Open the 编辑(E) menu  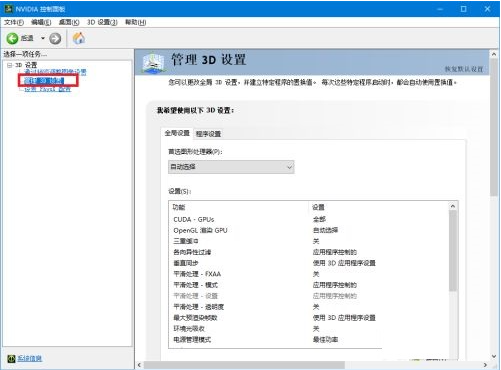click(41, 22)
